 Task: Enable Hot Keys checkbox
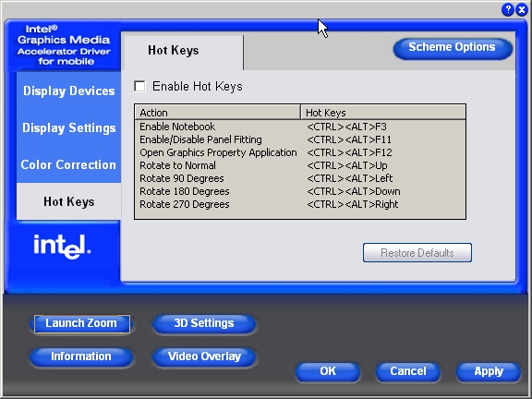pos(139,86)
